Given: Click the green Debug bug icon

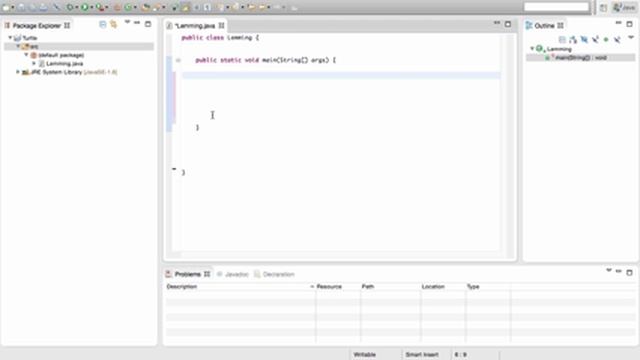Looking at the screenshot, I should click(x=70, y=7).
